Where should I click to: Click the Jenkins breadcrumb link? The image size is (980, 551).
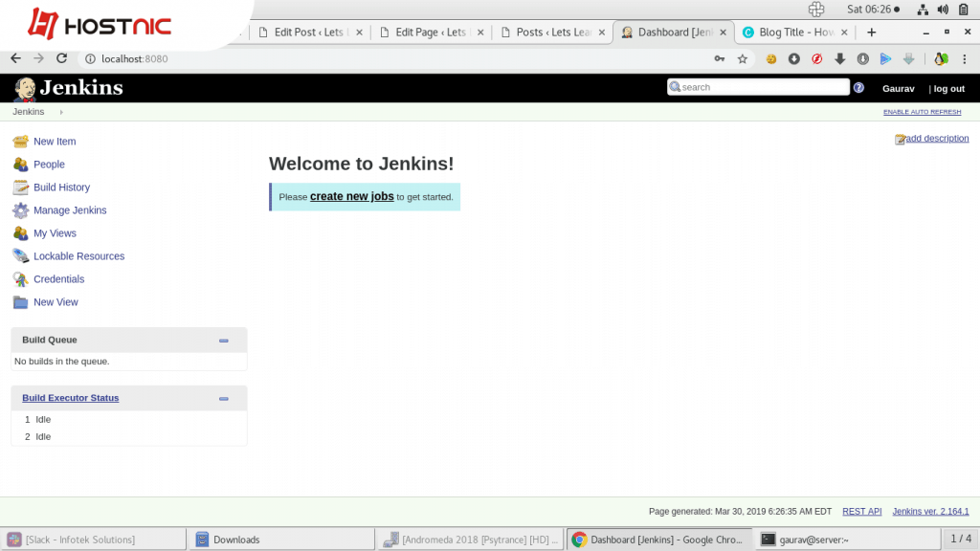point(28,112)
